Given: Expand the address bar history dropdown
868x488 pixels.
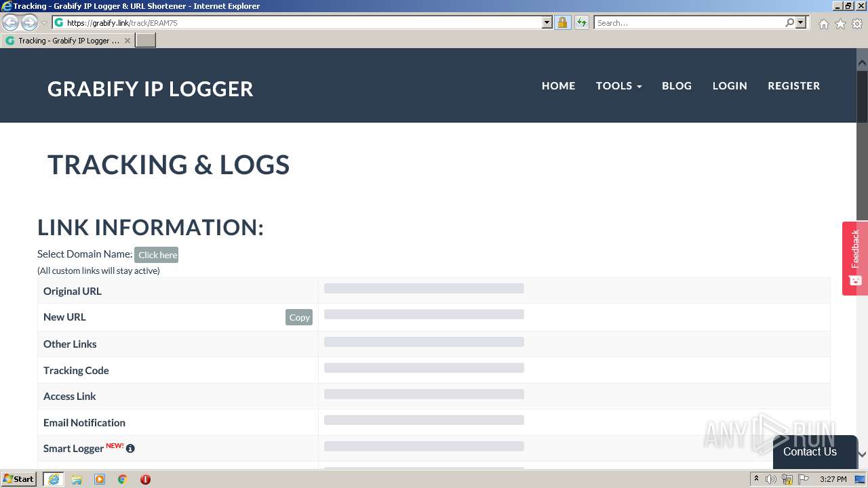Looking at the screenshot, I should click(547, 22).
